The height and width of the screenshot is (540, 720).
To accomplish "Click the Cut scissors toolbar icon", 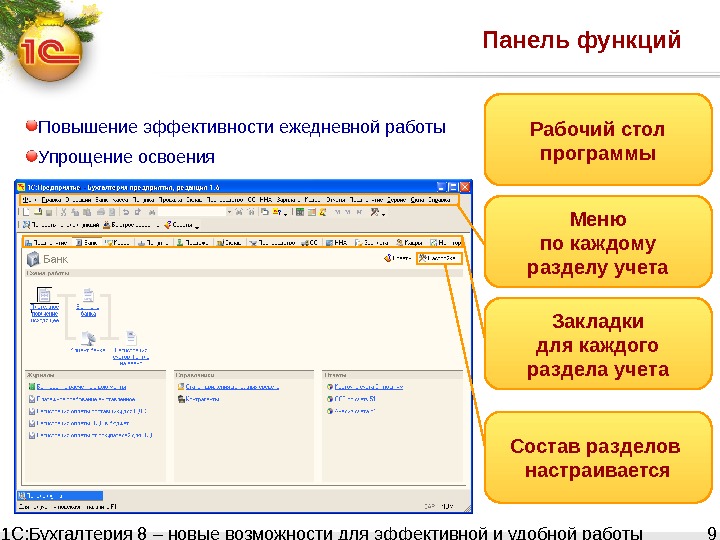I will click(x=63, y=212).
